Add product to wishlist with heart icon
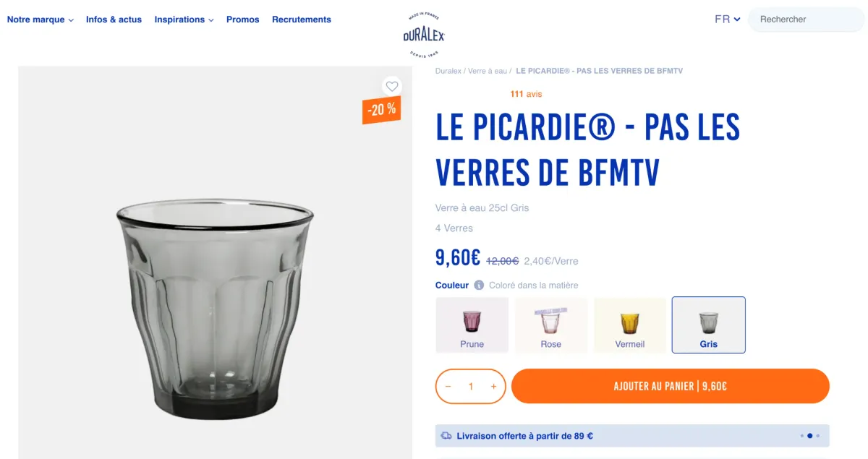This screenshot has width=868, height=459. pyautogui.click(x=392, y=86)
